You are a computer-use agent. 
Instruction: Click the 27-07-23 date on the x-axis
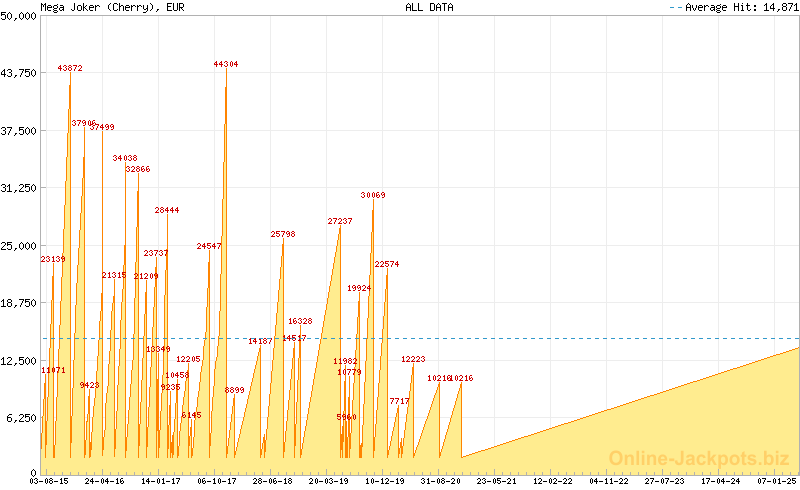pos(664,481)
